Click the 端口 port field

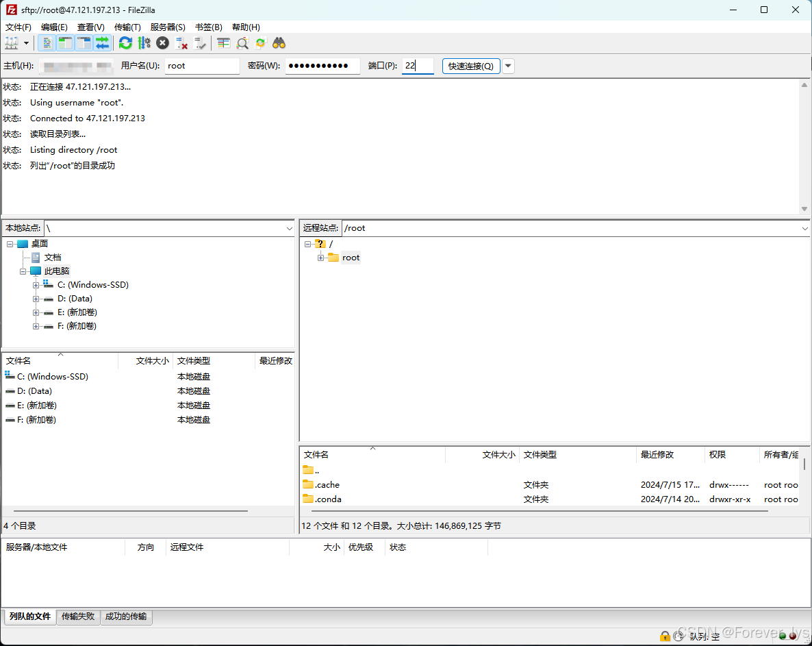(418, 66)
